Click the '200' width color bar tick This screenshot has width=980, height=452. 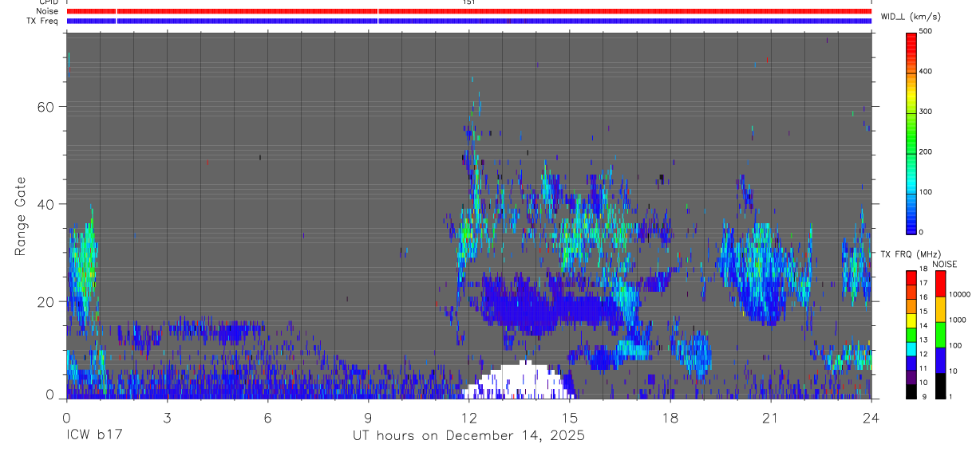(x=926, y=151)
